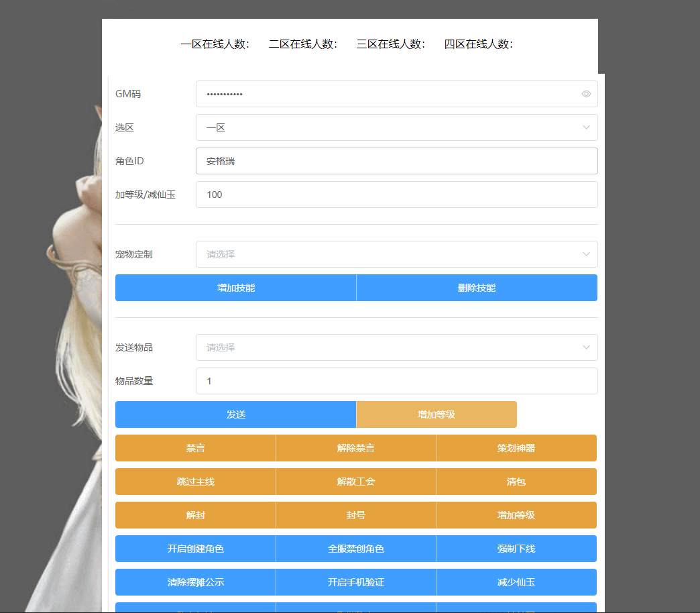Click 解散工会 to disband guild

[x=356, y=482]
